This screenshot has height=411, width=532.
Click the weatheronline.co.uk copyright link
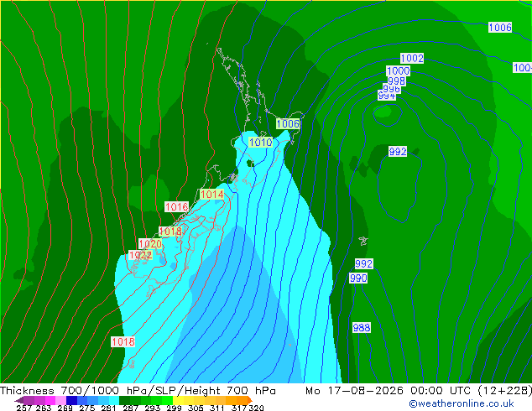click(x=462, y=403)
